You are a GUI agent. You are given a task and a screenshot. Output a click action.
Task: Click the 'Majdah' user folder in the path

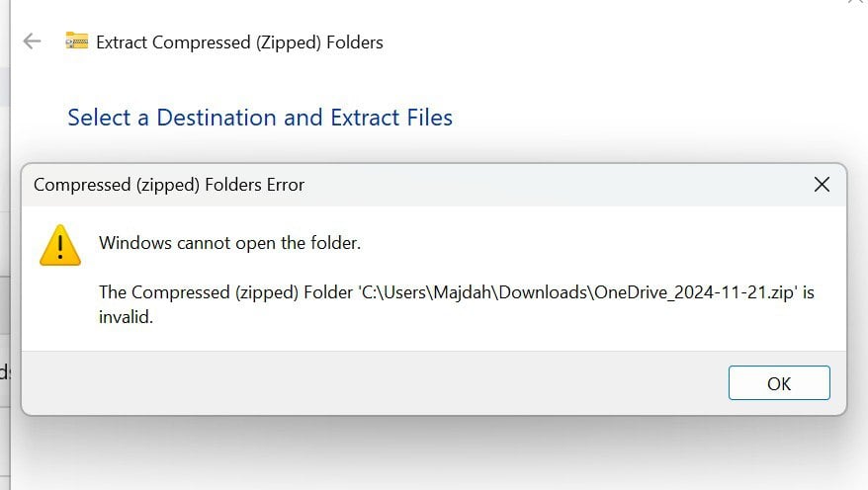(x=463, y=292)
